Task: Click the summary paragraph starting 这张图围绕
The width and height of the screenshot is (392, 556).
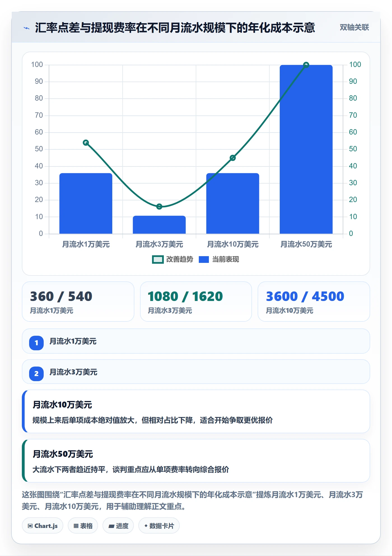Action: point(192,501)
